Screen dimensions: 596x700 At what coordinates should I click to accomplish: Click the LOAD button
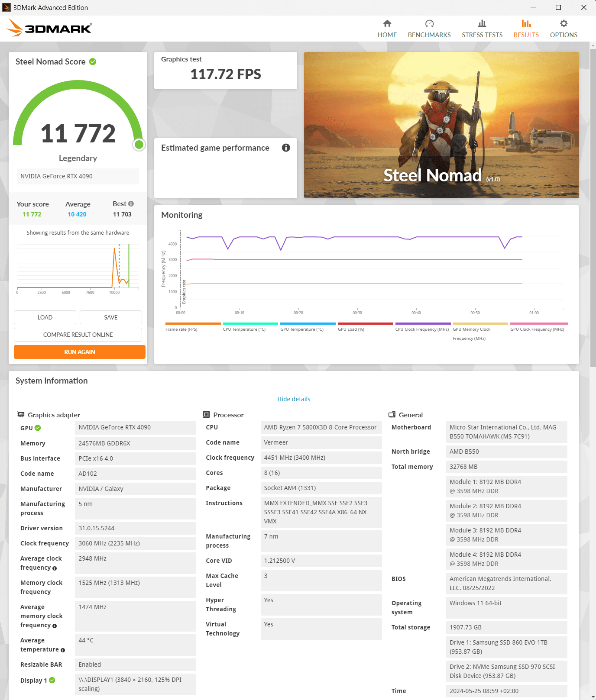point(45,317)
